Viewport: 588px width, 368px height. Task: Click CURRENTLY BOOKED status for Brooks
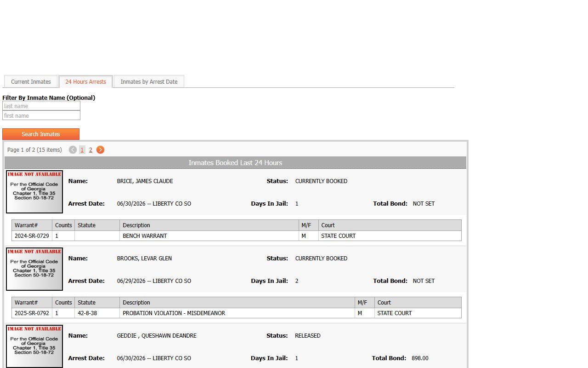tap(321, 259)
